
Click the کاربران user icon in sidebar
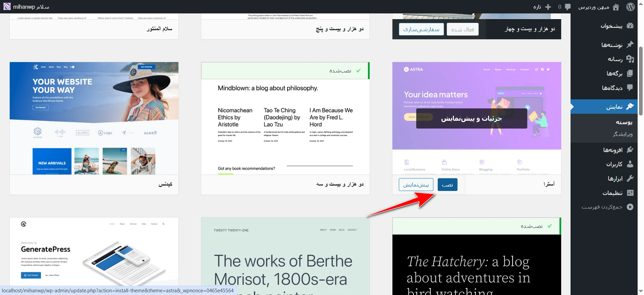(x=630, y=164)
